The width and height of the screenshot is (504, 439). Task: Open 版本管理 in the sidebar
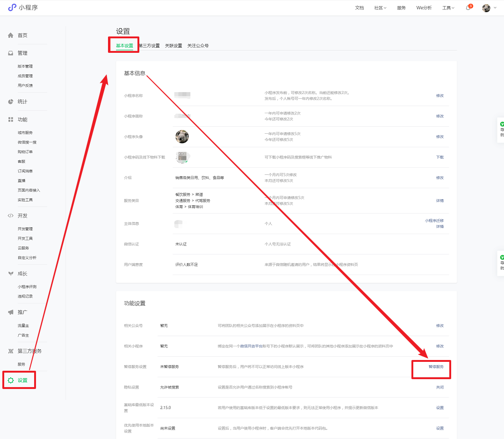25,66
